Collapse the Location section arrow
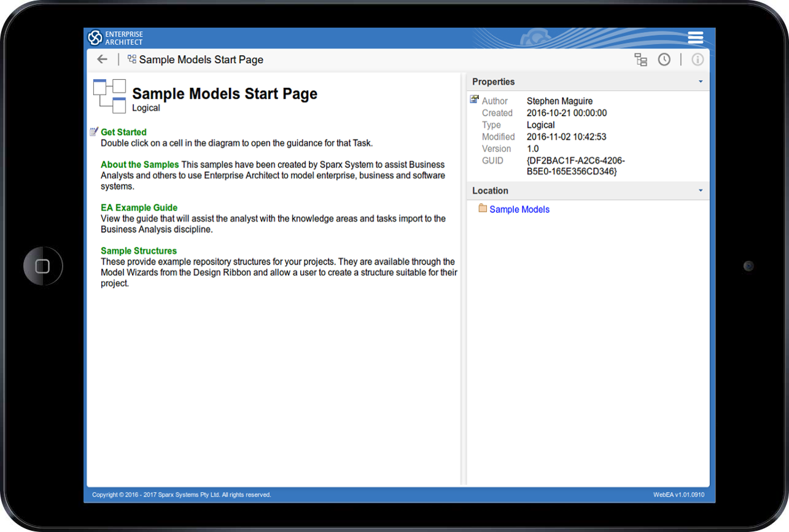 [701, 191]
